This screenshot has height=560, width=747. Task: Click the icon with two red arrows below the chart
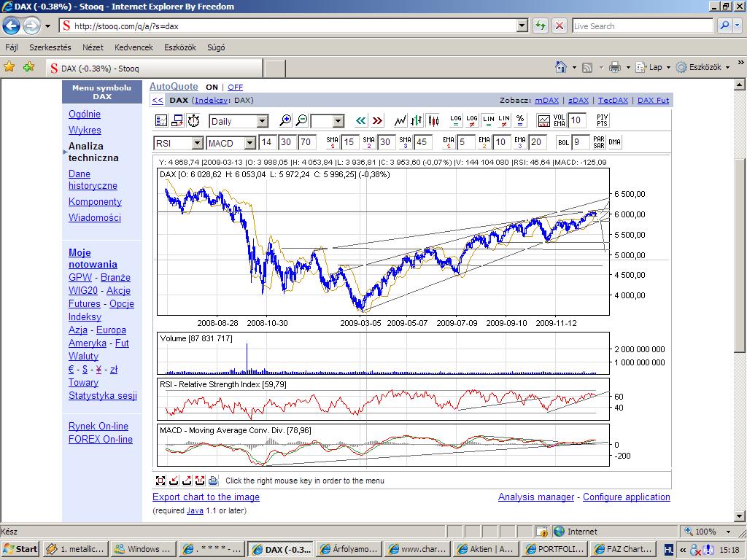(x=200, y=481)
